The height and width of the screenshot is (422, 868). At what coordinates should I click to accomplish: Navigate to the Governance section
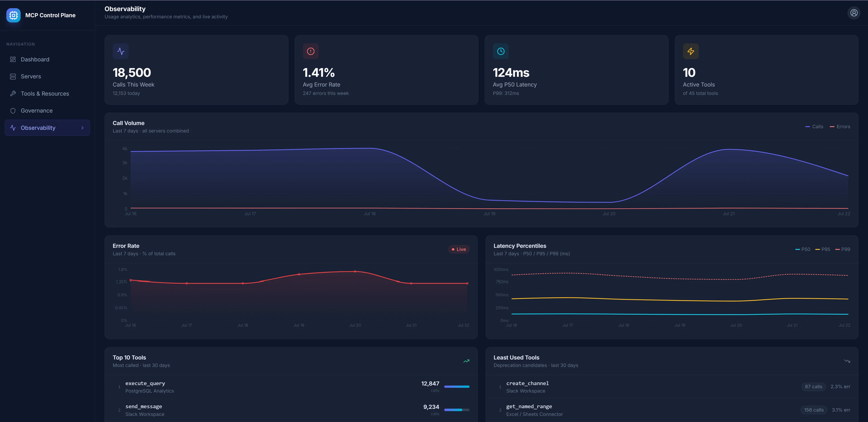[x=47, y=111]
